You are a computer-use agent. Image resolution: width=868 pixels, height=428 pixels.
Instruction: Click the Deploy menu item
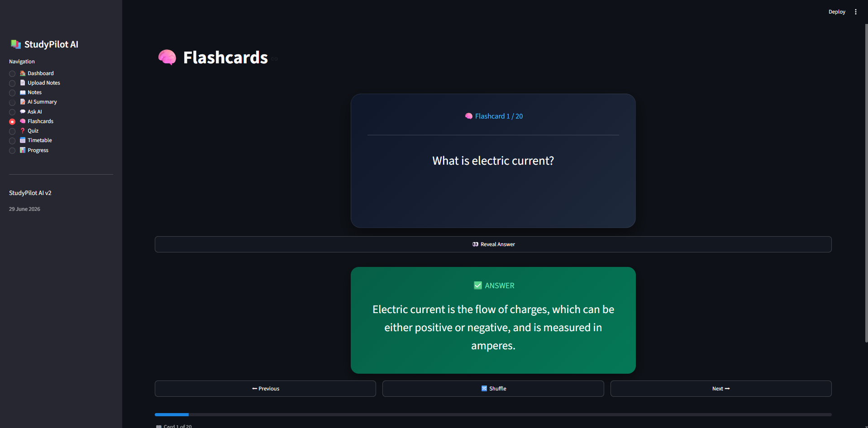pos(837,12)
